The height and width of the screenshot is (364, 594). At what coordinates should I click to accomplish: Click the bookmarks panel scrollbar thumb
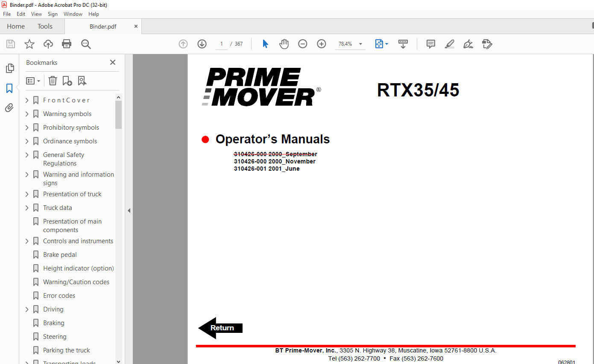coord(119,114)
